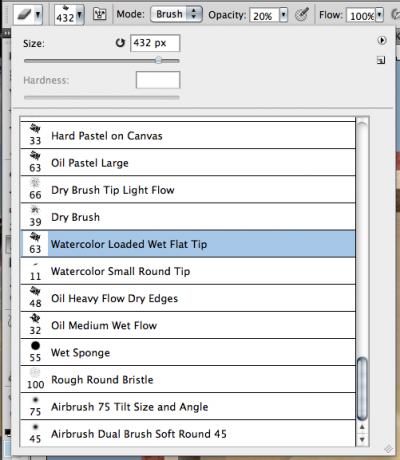Viewport: 400px width, 460px height.
Task: Open the Mode dropdown set to Brush
Action: [x=176, y=14]
